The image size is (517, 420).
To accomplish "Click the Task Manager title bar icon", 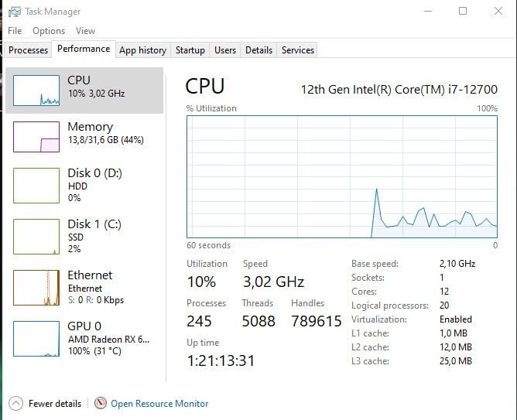I will point(15,12).
